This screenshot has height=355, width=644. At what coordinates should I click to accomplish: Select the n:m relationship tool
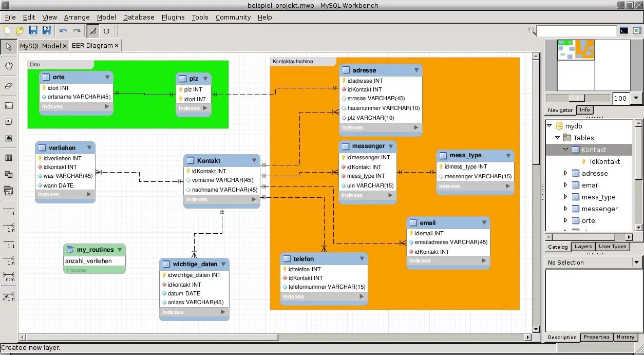(9, 276)
